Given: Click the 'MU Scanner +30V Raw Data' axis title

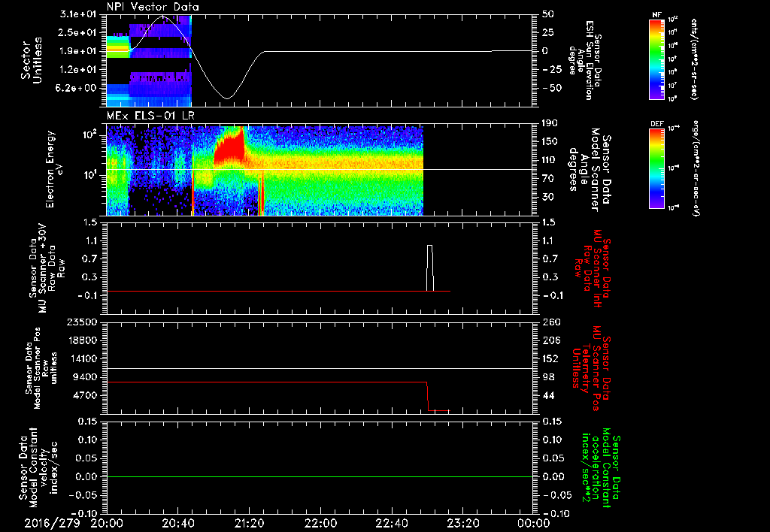Looking at the screenshot, I should (x=47, y=268).
